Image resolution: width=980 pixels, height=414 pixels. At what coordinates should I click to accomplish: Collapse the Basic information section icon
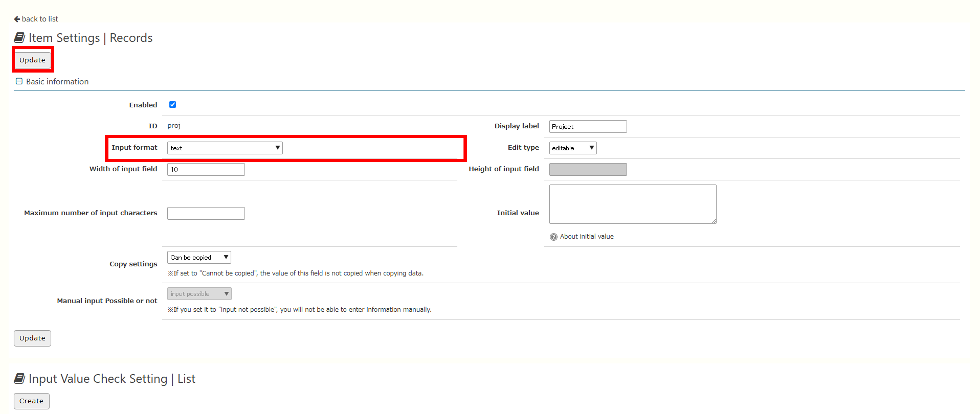click(19, 81)
